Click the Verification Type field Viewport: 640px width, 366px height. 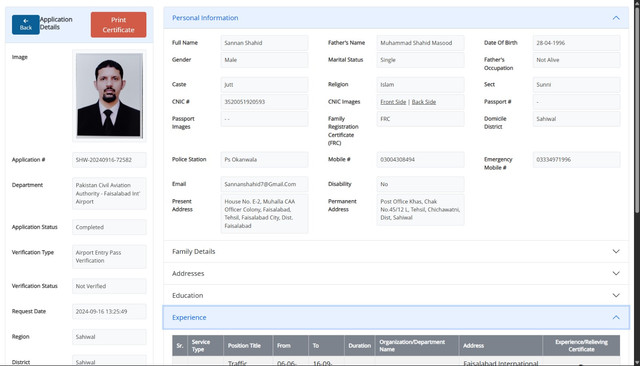coord(109,257)
